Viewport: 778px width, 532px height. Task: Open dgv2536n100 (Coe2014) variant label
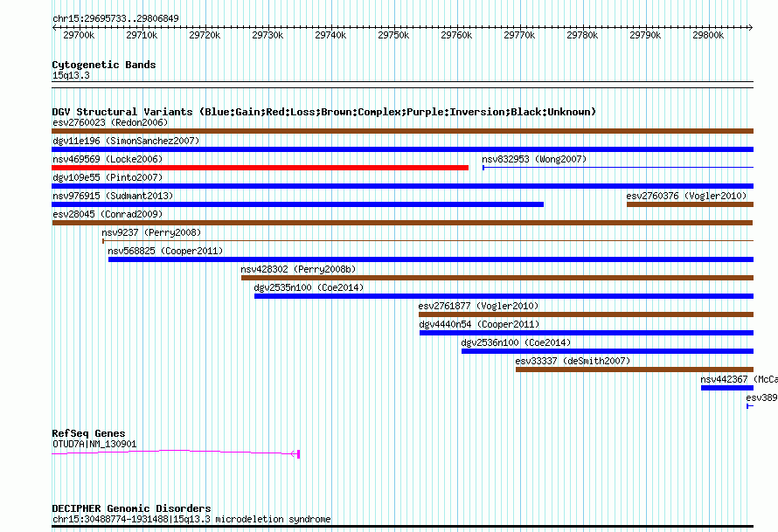[516, 342]
